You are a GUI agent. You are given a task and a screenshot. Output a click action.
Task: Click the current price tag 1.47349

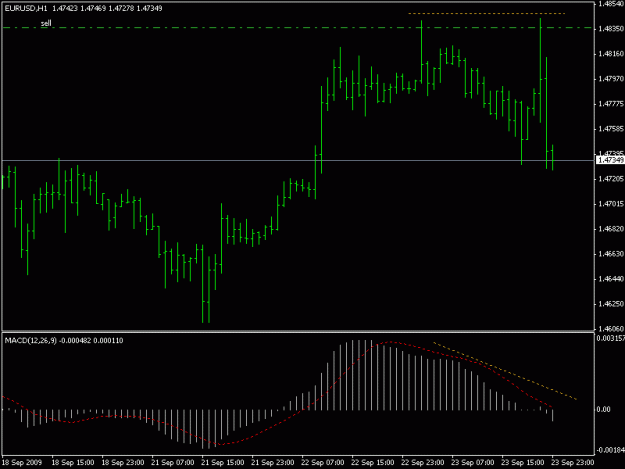tap(610, 160)
